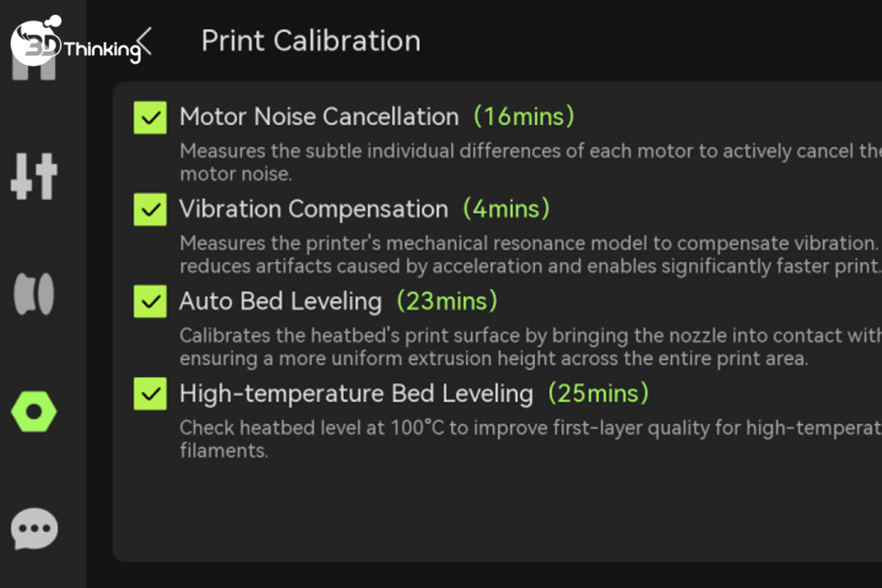Screen dimensions: 882x588
Task: Click the 16mins duration text
Action: (523, 116)
